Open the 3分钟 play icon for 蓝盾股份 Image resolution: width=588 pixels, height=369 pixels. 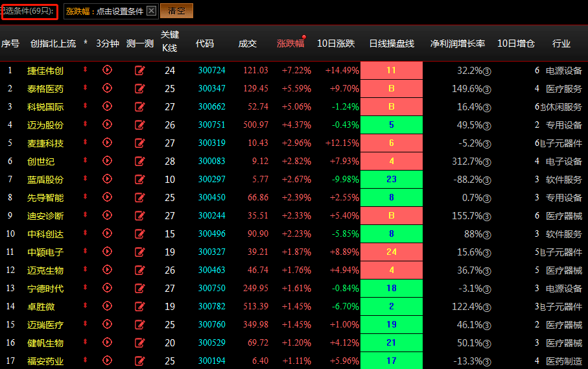(x=107, y=179)
